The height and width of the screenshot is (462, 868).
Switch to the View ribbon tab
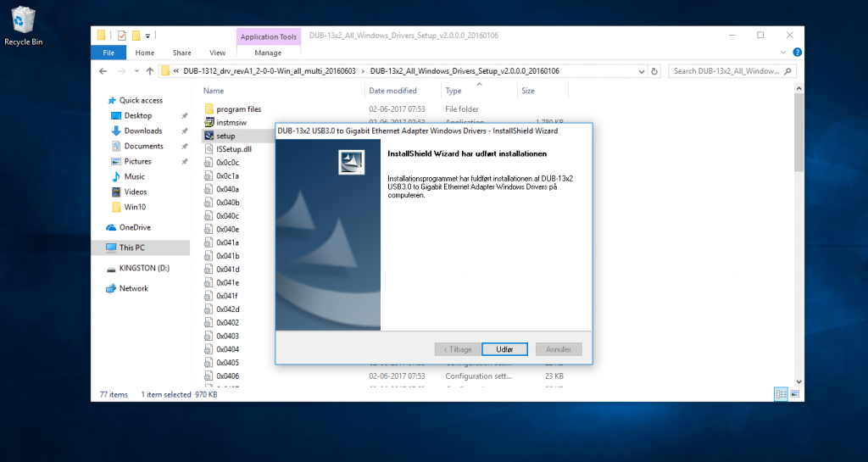pos(218,53)
